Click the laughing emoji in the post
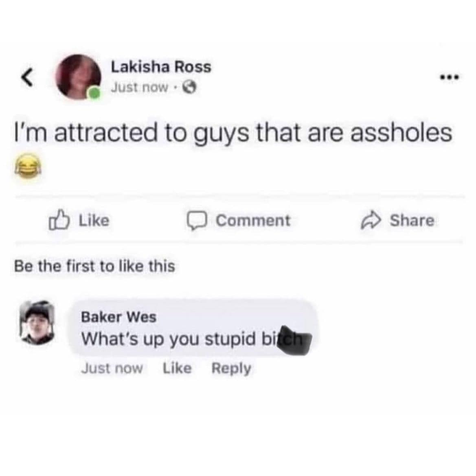The image size is (476, 476). coord(28,166)
